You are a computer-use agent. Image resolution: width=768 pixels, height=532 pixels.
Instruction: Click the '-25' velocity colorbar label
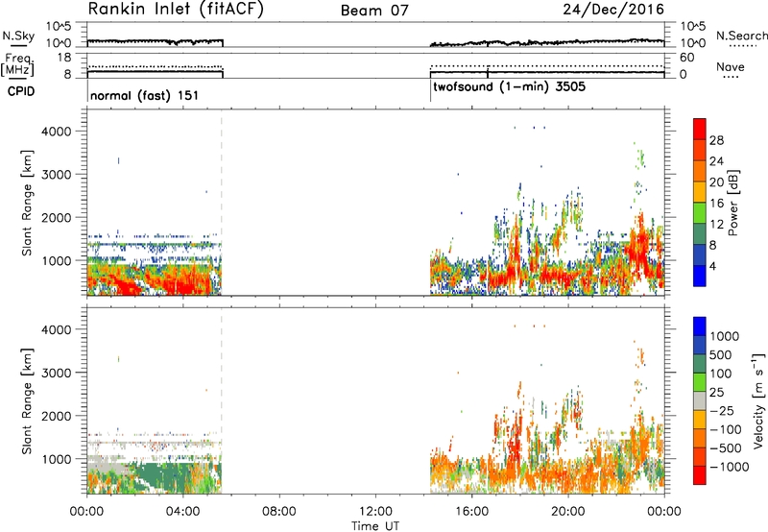(722, 411)
